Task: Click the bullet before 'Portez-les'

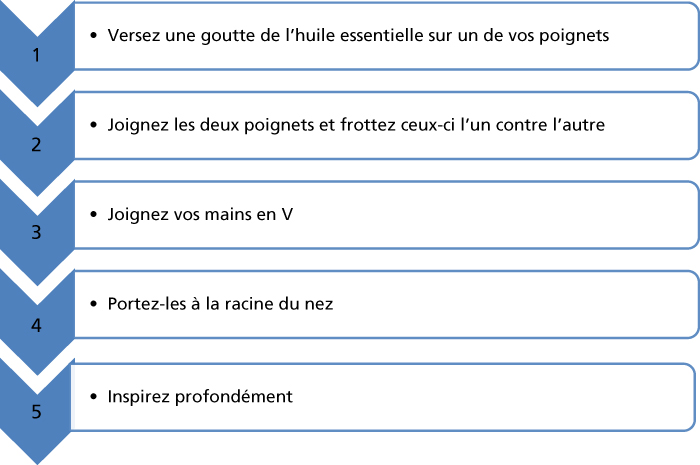Action: (x=93, y=304)
